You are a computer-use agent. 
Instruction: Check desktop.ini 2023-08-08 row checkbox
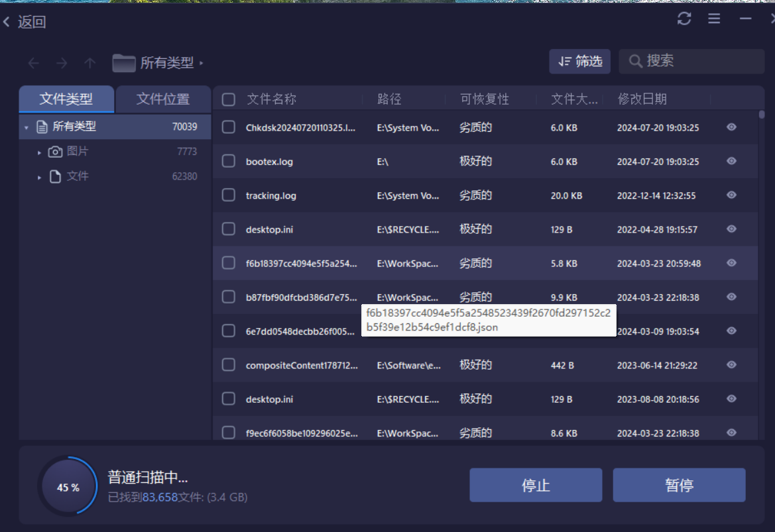coord(228,399)
